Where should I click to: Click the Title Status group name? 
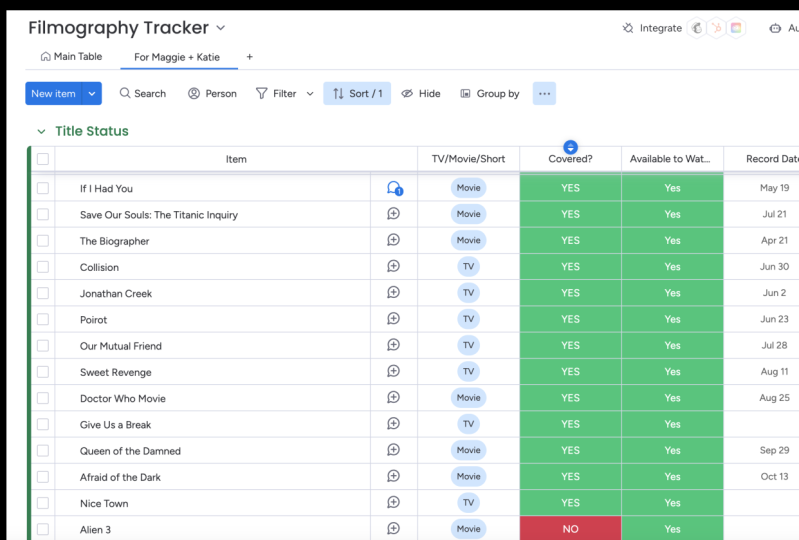[92, 131]
